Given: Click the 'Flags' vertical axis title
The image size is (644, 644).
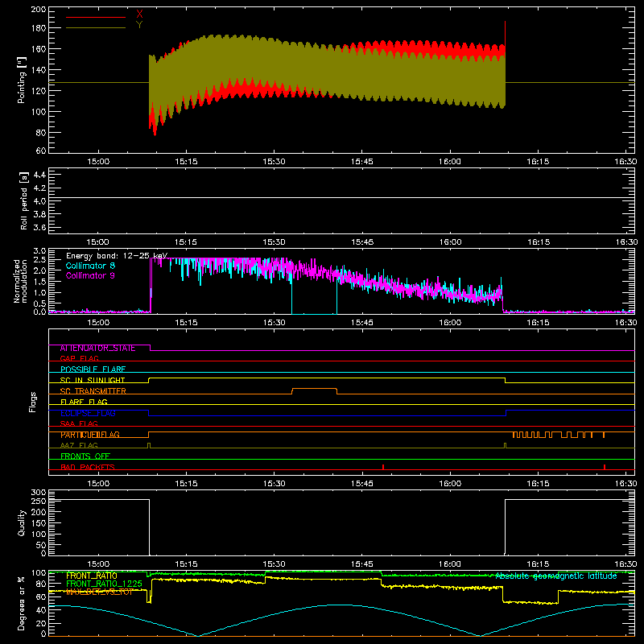Looking at the screenshot, I should point(32,402).
